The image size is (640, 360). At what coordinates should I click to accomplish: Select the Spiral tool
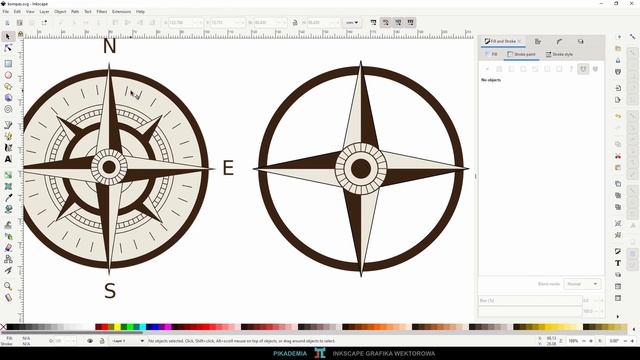8,109
